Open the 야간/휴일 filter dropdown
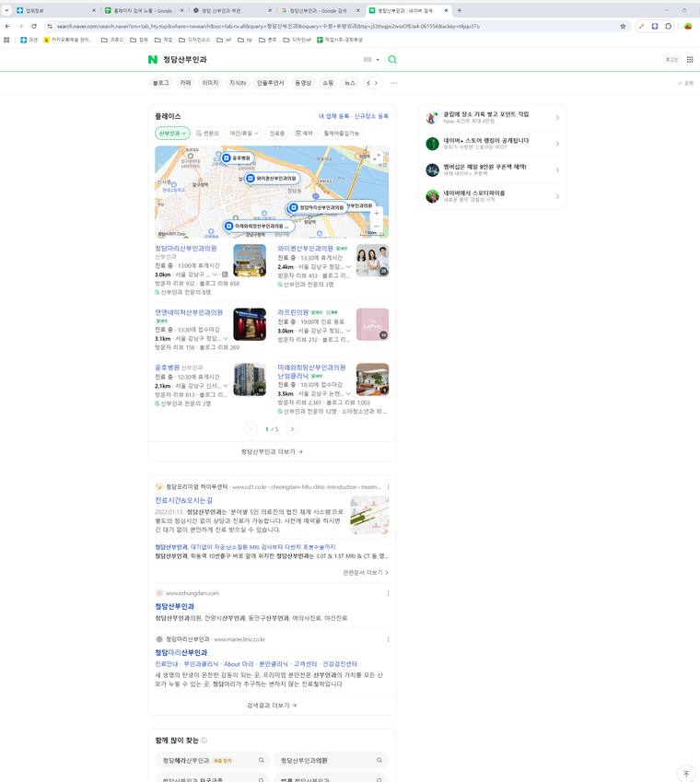700x782 pixels. pos(244,134)
